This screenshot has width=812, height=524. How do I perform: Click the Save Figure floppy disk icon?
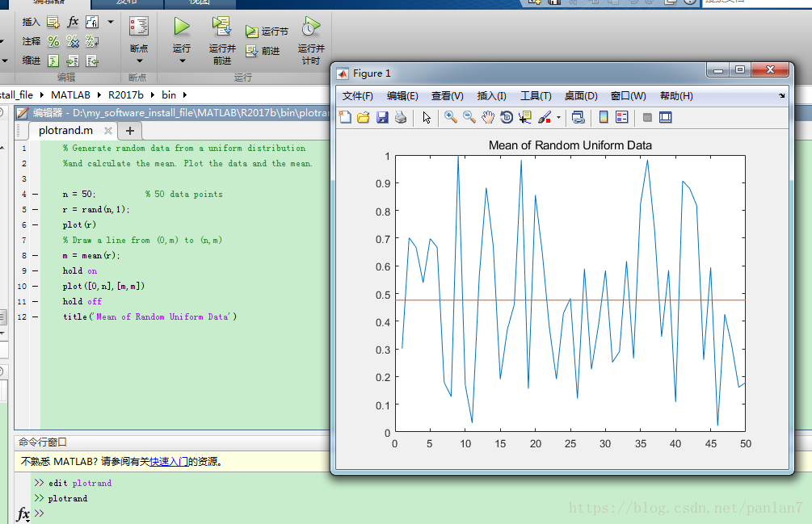tap(382, 118)
